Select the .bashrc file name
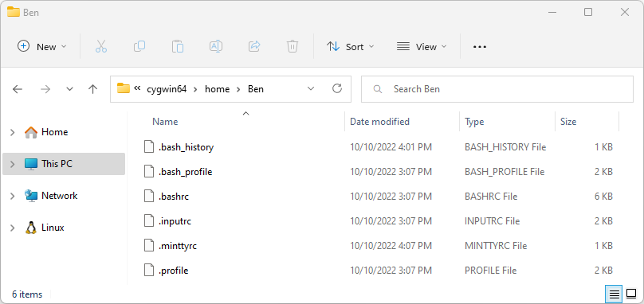Image resolution: width=644 pixels, height=304 pixels. [x=173, y=197]
